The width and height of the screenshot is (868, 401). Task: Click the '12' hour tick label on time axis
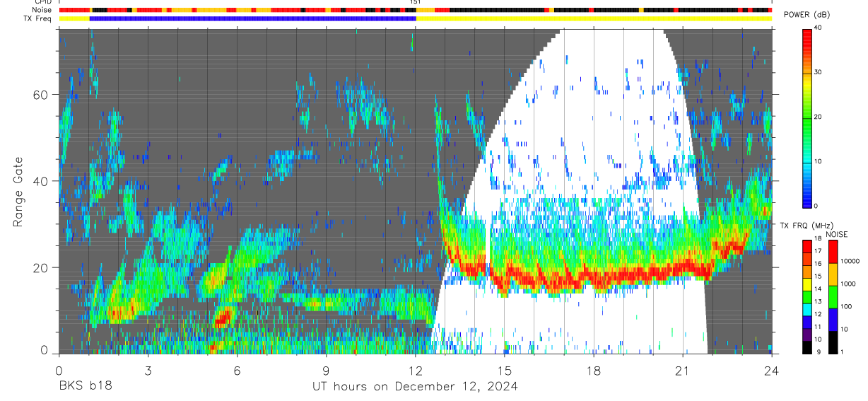click(x=416, y=371)
